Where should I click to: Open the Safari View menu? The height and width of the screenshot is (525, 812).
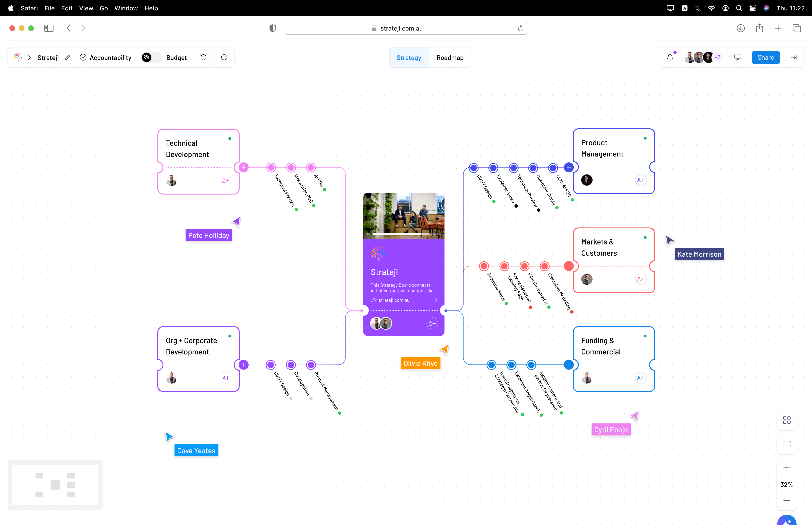click(x=86, y=8)
